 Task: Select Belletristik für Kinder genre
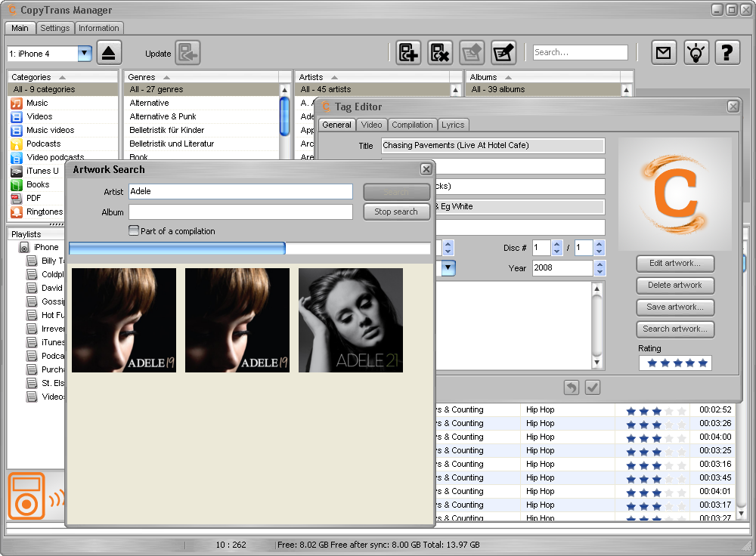pos(167,130)
